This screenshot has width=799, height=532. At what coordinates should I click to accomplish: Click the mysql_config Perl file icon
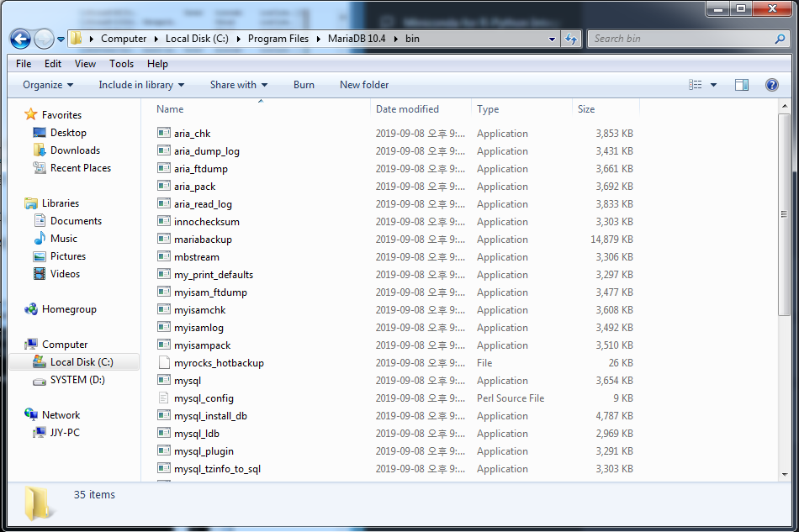tap(163, 398)
